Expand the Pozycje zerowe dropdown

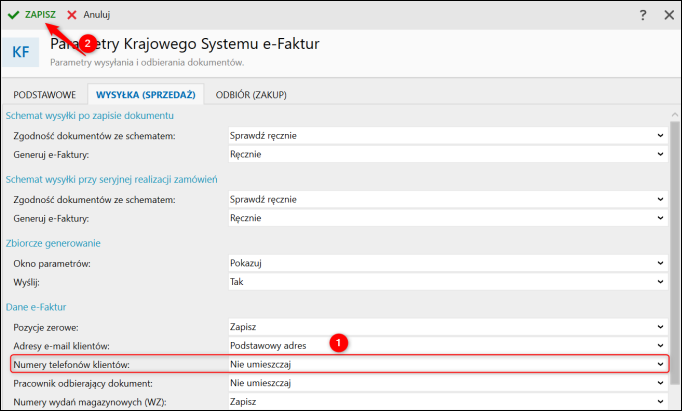click(x=660, y=326)
